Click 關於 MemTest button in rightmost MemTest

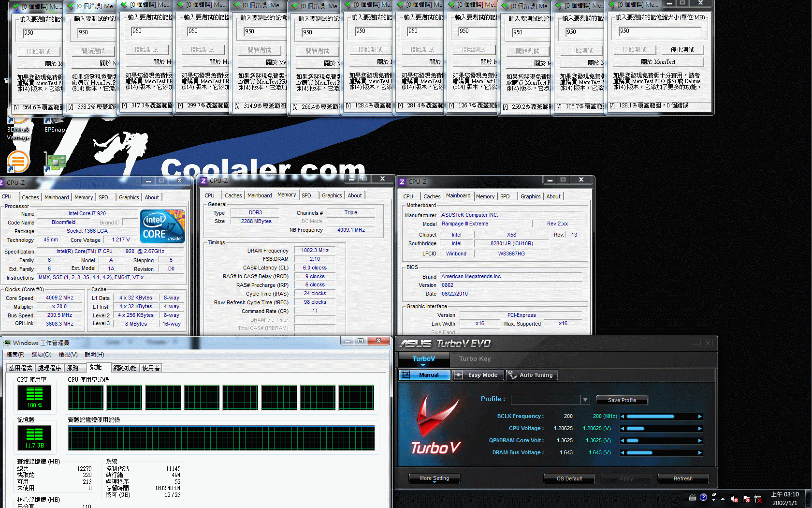click(658, 62)
